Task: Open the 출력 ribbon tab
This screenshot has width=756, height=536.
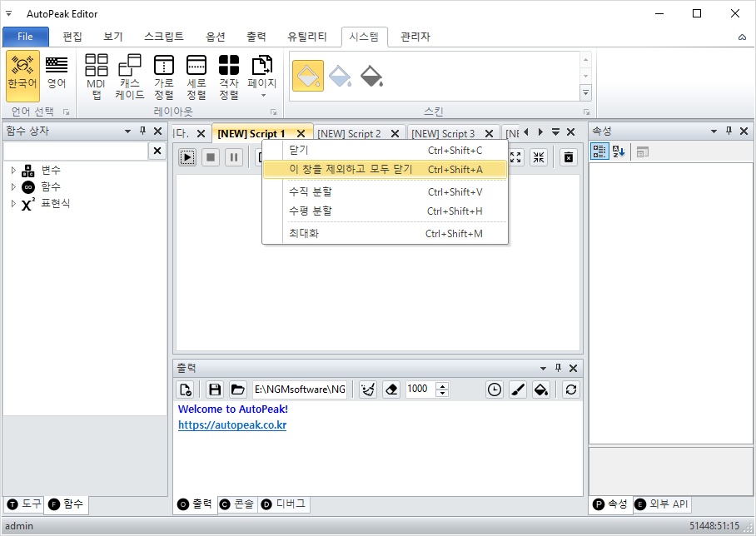Action: 256,37
